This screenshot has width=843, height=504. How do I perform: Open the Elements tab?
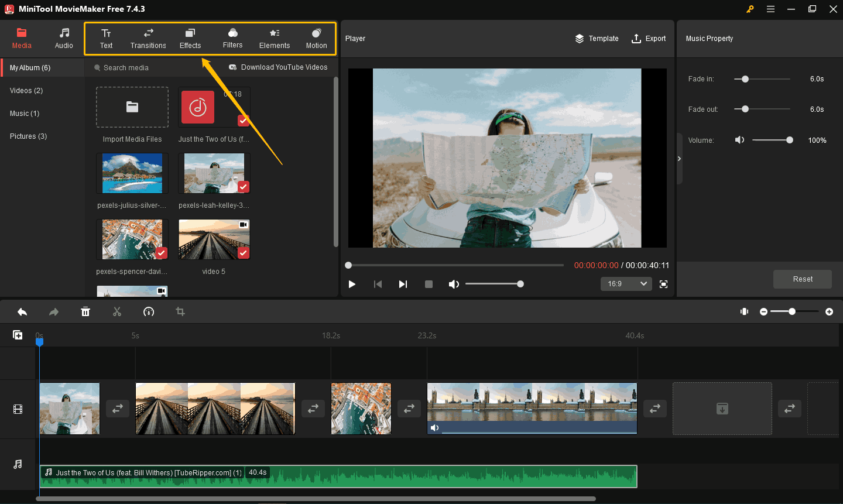(275, 38)
